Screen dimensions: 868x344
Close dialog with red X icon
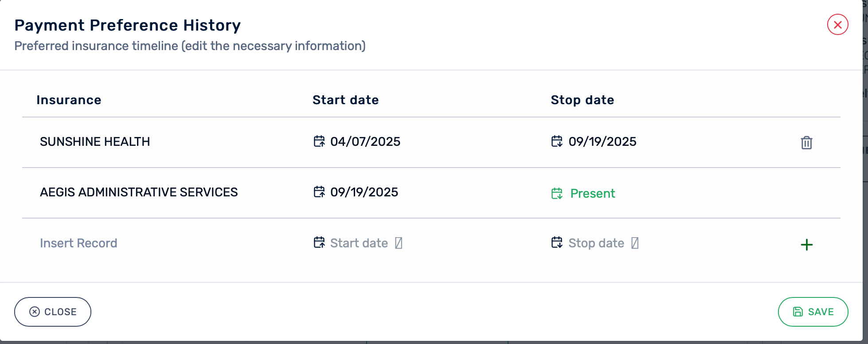click(837, 25)
